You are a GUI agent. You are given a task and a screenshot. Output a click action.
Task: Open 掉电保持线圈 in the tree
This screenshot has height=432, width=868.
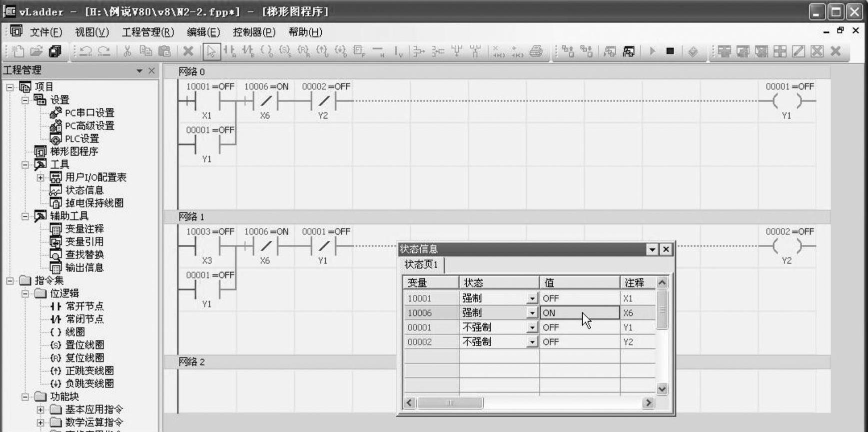coord(94,203)
